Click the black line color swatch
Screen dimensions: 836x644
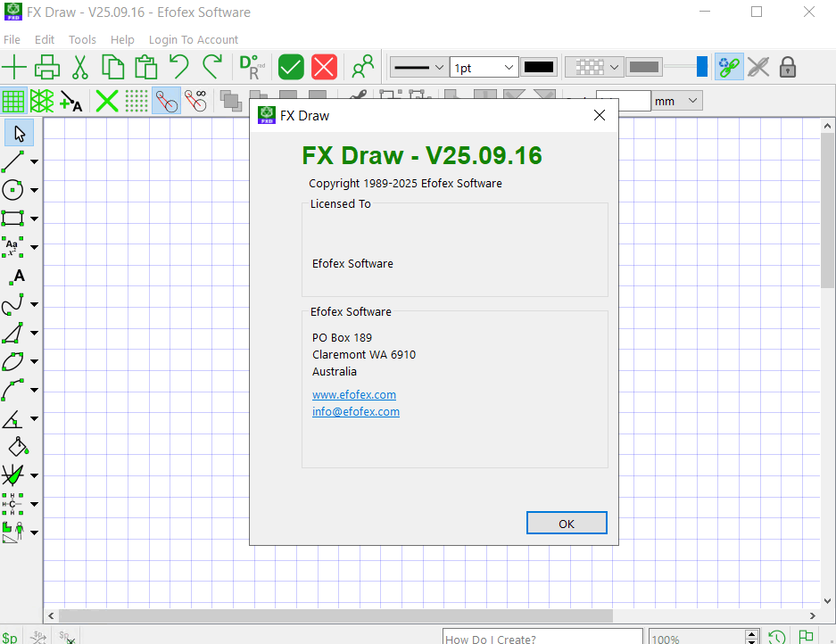[539, 67]
